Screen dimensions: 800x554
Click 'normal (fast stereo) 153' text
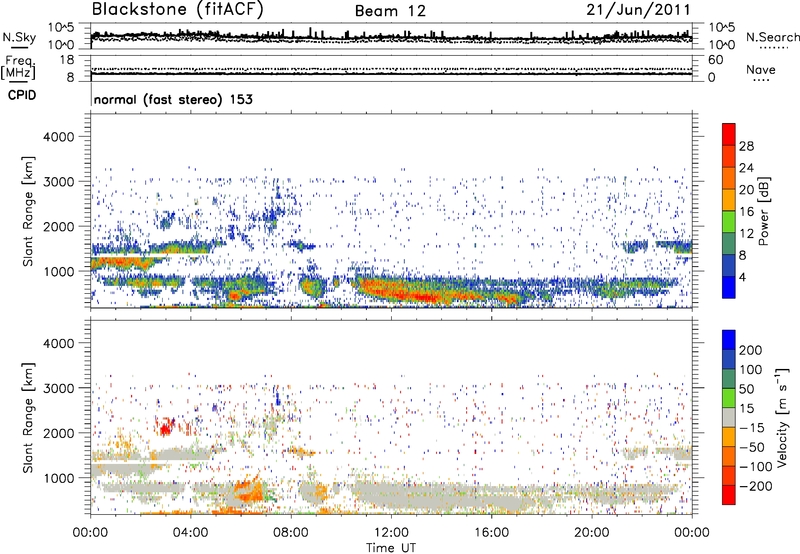(x=173, y=99)
